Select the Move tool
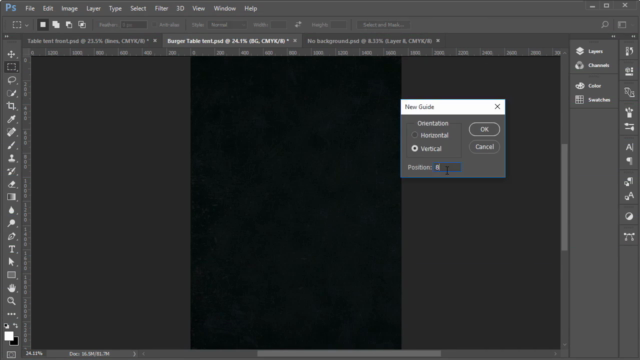Image resolution: width=640 pixels, height=360 pixels. [x=11, y=54]
